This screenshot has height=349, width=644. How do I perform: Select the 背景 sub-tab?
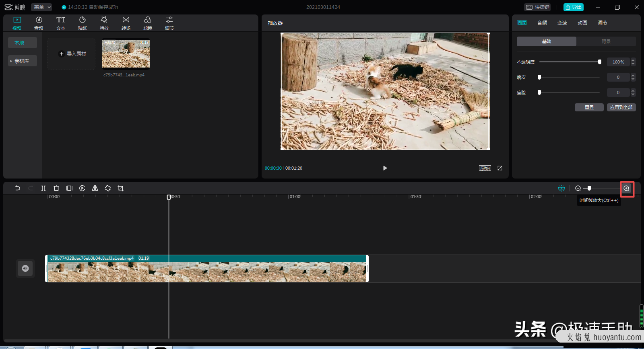[x=606, y=41]
